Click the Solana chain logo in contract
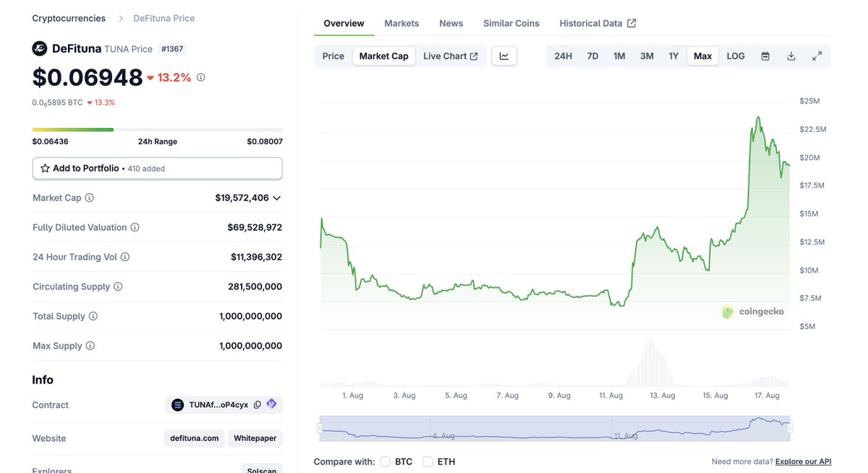868x473 pixels. (178, 405)
